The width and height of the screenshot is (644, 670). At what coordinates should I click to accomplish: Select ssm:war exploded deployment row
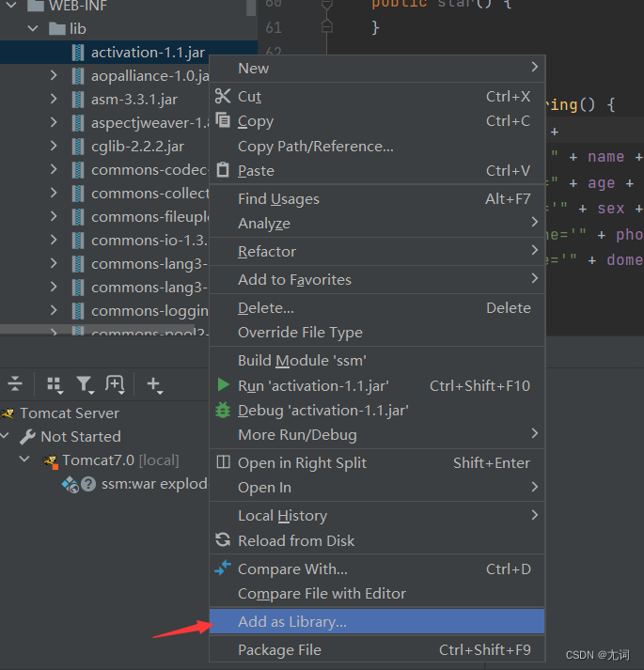[104, 484]
